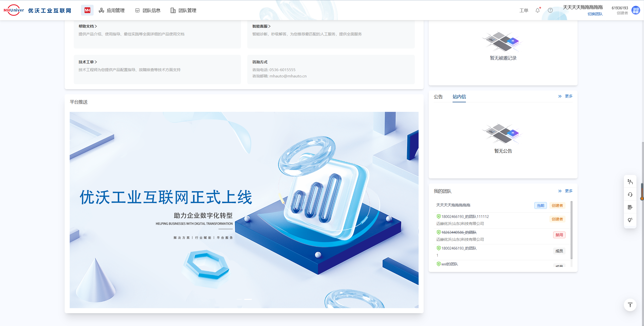
Task: Expand 技术工单 via its chevron
Action: pos(96,62)
